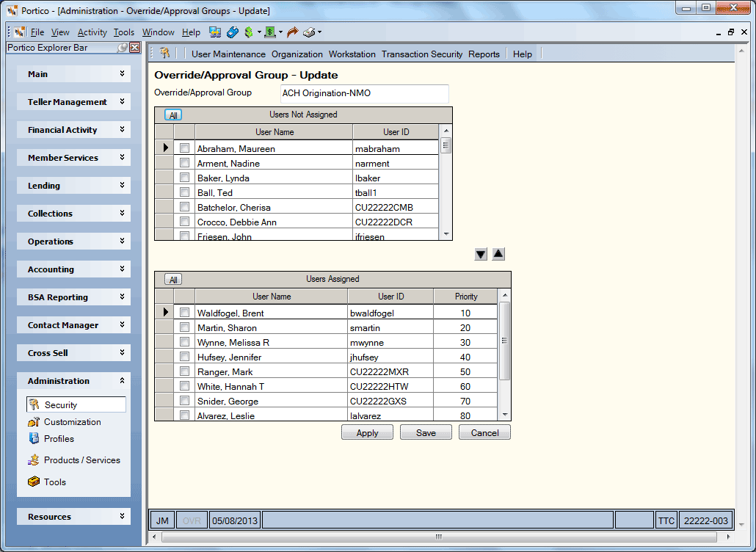Click the green dollar sign toolbar icon
The height and width of the screenshot is (552, 756).
pos(249,32)
